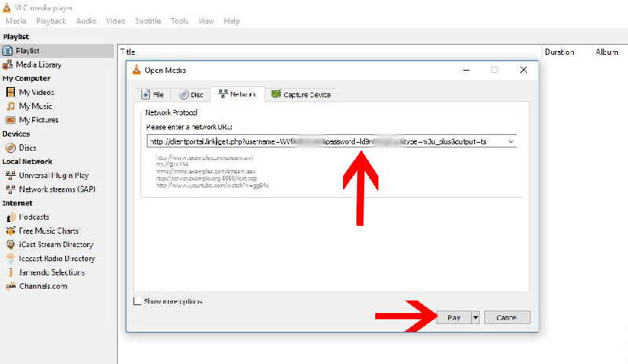
Task: Open the Playback menu
Action: (x=51, y=20)
